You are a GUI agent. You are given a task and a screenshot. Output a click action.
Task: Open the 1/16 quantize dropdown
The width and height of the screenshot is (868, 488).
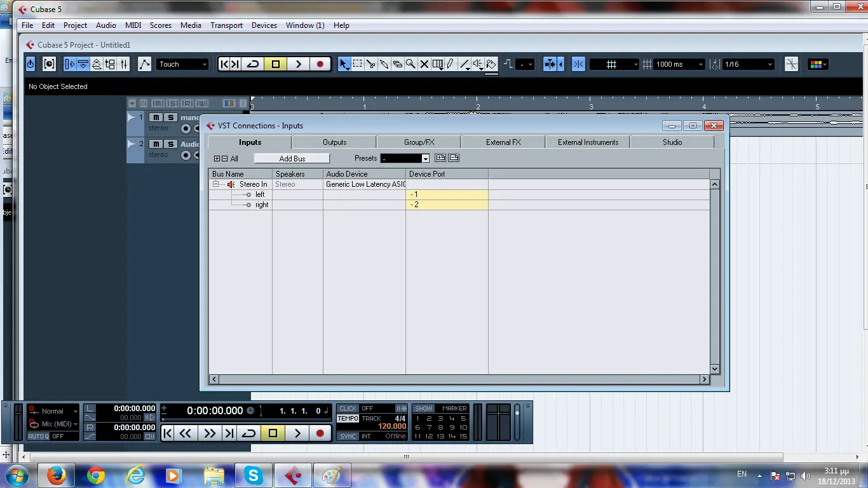(x=749, y=64)
